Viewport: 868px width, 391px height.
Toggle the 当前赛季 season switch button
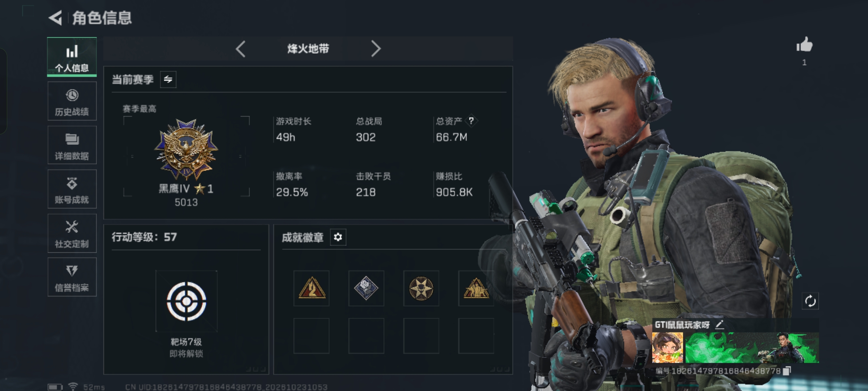pyautogui.click(x=168, y=79)
